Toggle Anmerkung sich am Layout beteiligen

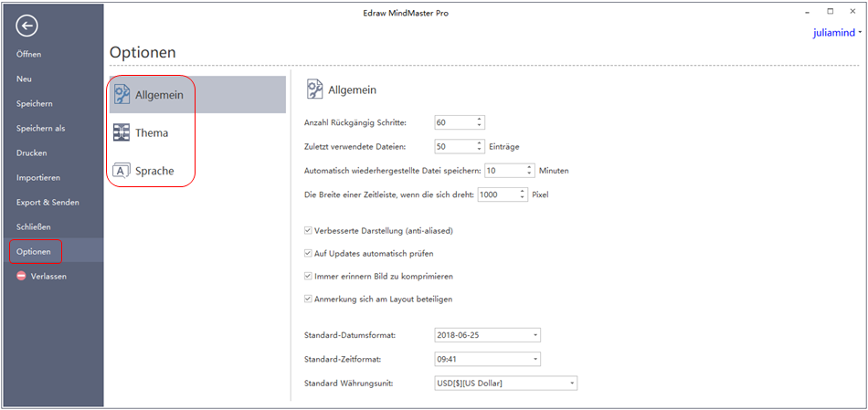coord(308,299)
